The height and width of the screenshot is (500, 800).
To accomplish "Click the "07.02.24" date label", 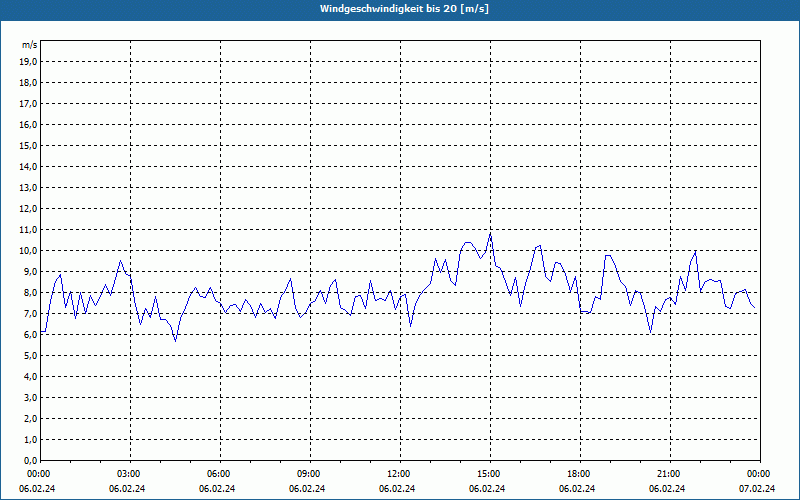I will point(757,489).
